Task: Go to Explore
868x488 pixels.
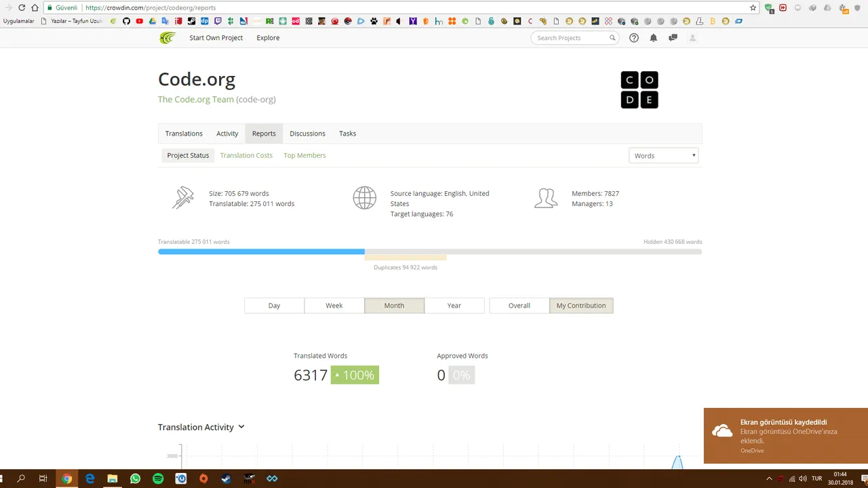Action: (268, 38)
